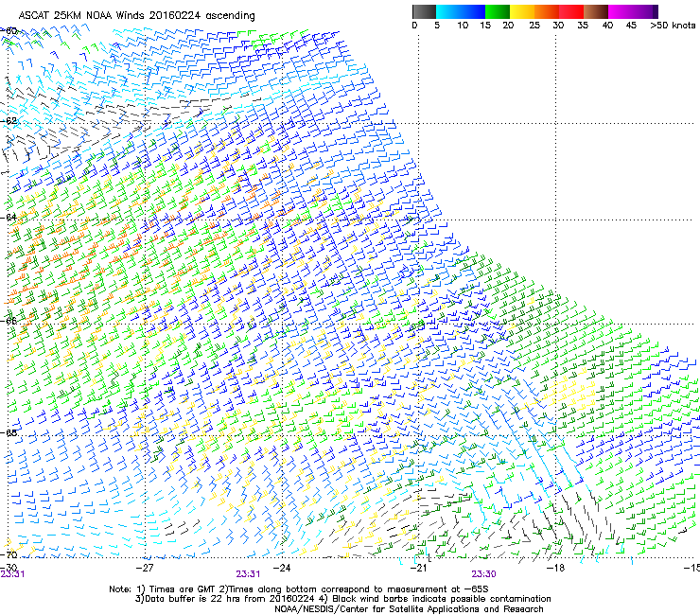Click the gray 0-5 knots legend swatch
Screen dimensions: 700x615
[x=424, y=11]
